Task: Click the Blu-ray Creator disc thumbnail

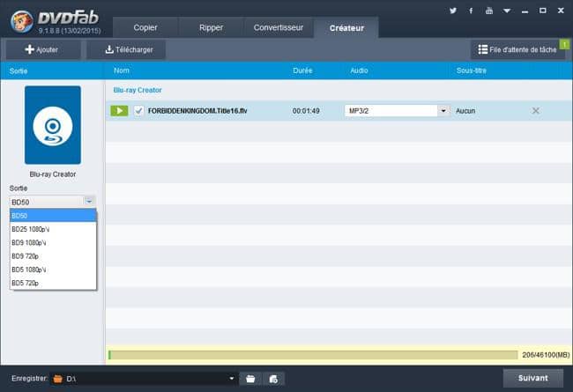Action: tap(53, 125)
